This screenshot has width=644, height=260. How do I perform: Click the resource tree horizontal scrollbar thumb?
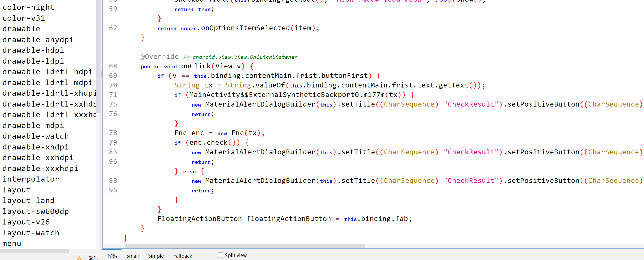[34, 250]
